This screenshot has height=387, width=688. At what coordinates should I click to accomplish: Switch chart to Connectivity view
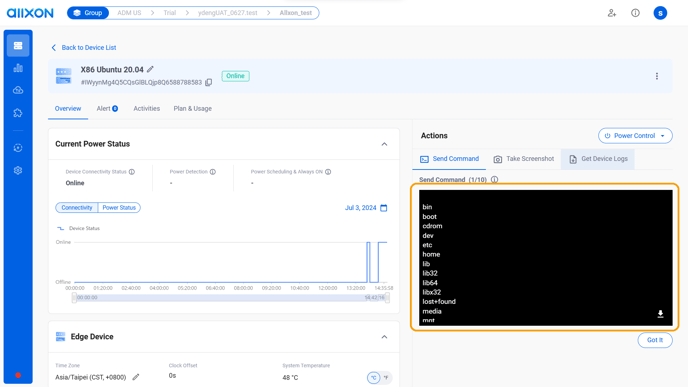pos(77,208)
